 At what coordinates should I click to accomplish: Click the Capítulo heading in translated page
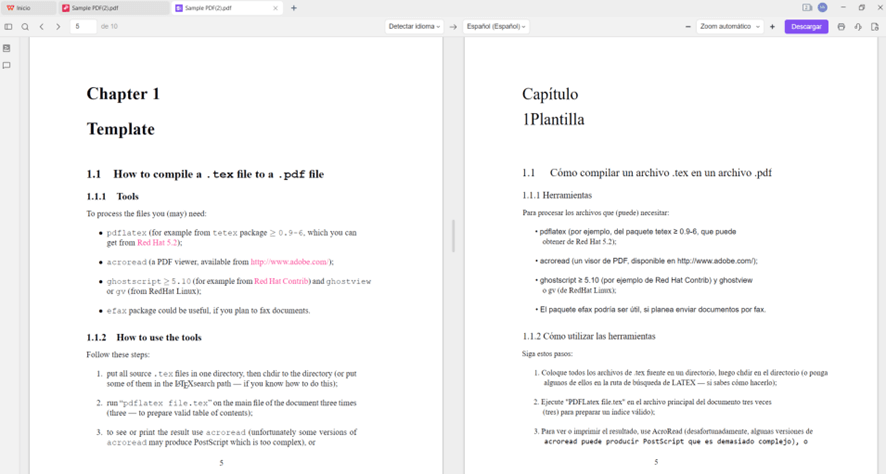click(550, 94)
